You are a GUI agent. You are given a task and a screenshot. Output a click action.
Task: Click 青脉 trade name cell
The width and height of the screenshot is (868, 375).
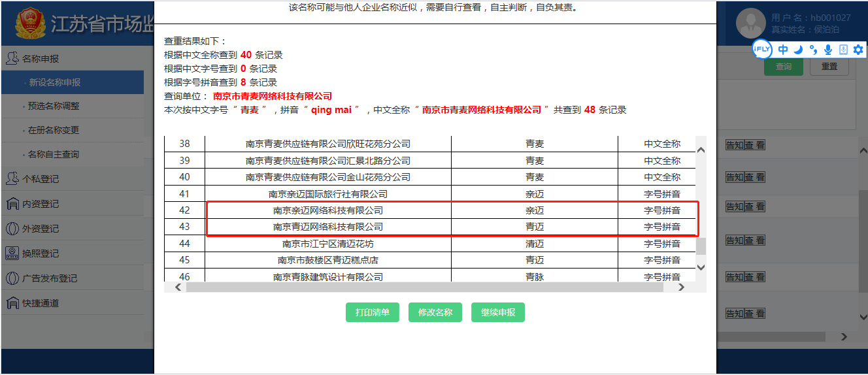[x=535, y=276]
